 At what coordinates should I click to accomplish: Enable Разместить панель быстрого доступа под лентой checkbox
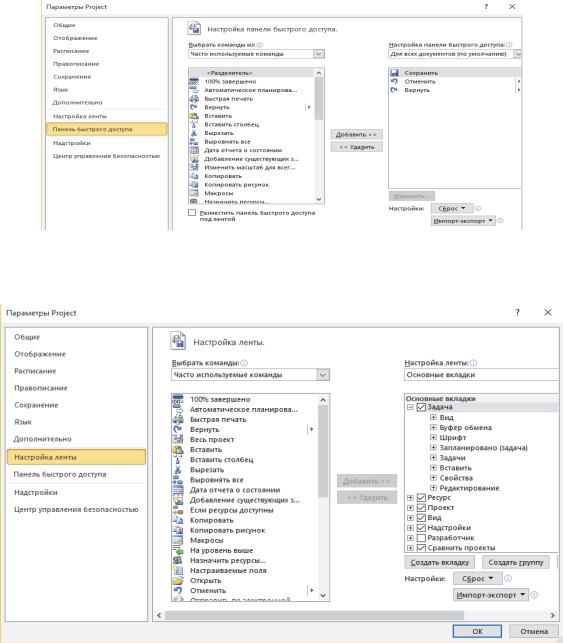click(192, 212)
